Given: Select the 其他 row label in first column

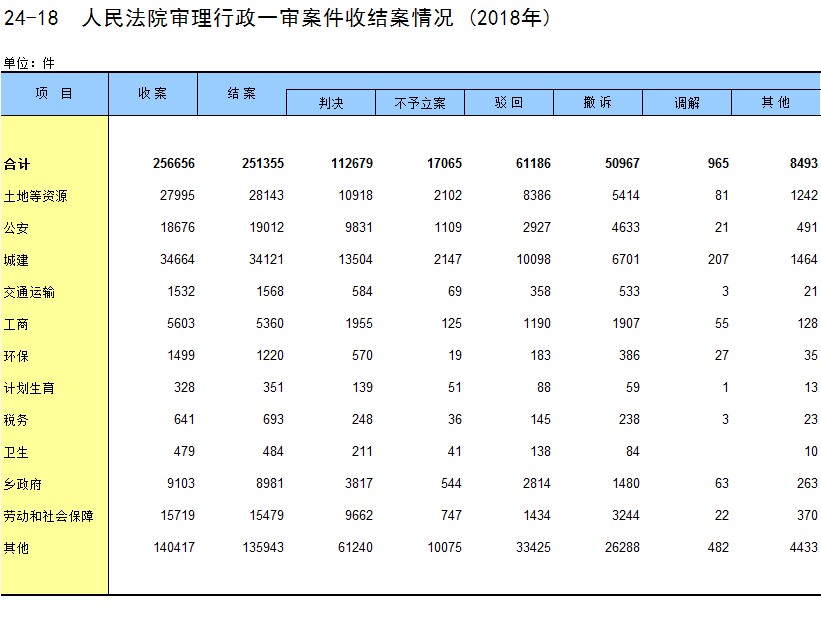Looking at the screenshot, I should tap(16, 547).
